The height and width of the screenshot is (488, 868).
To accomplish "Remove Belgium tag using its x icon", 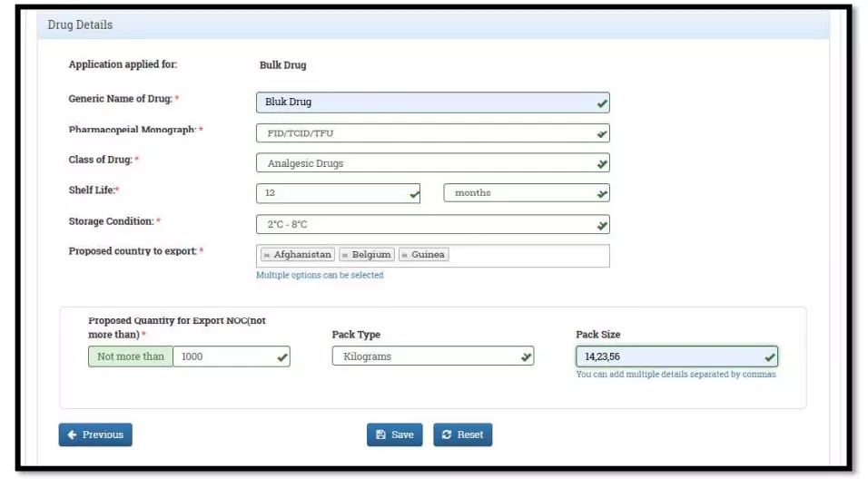I will point(345,255).
